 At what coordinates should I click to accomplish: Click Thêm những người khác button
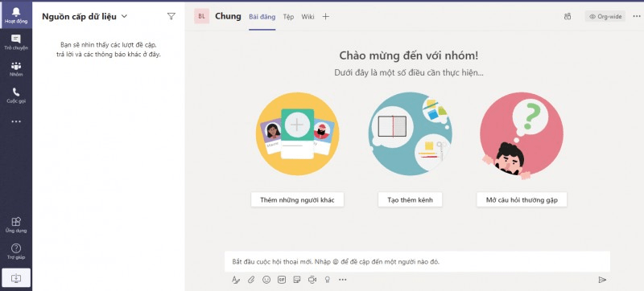tap(297, 199)
